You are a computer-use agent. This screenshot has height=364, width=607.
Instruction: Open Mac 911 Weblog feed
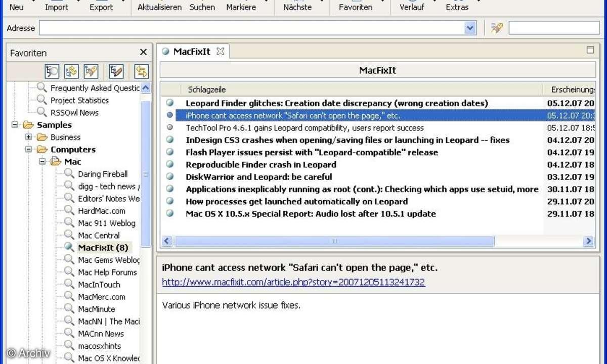click(x=106, y=223)
